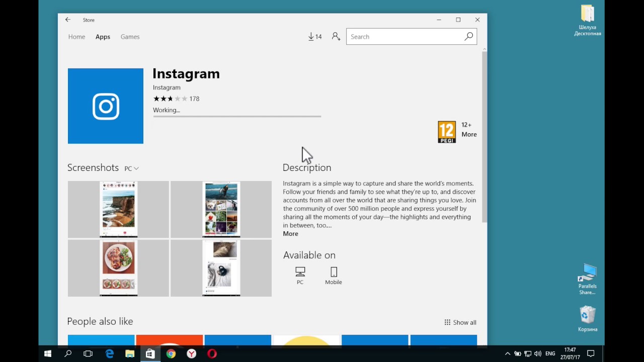Open the cliff beach screenshot thumbnail

point(118,209)
